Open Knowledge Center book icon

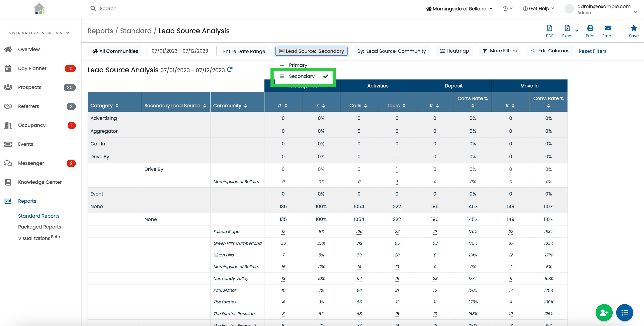[8, 182]
